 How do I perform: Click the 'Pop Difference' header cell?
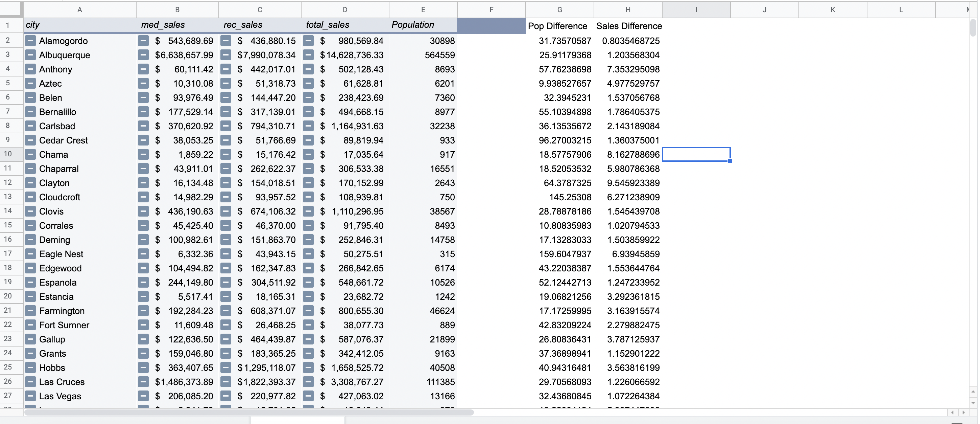559,26
